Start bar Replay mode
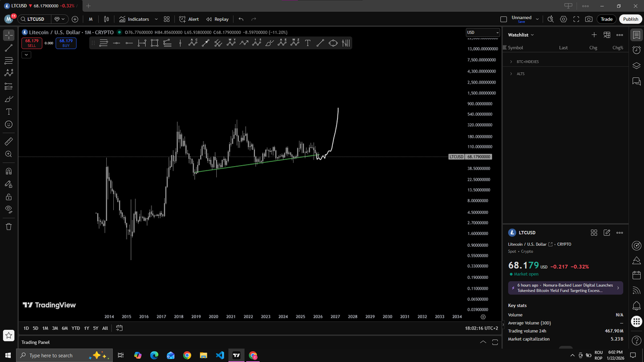Screen dimensions: 644x362 coord(217,19)
